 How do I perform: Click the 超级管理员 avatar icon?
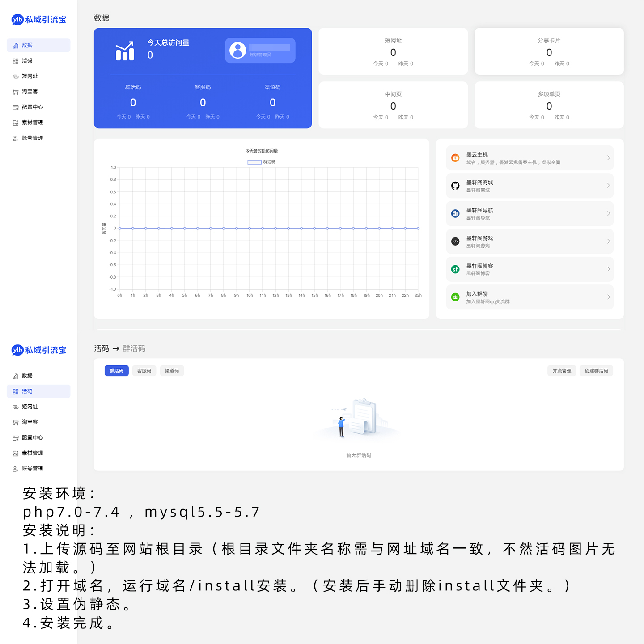pyautogui.click(x=237, y=50)
